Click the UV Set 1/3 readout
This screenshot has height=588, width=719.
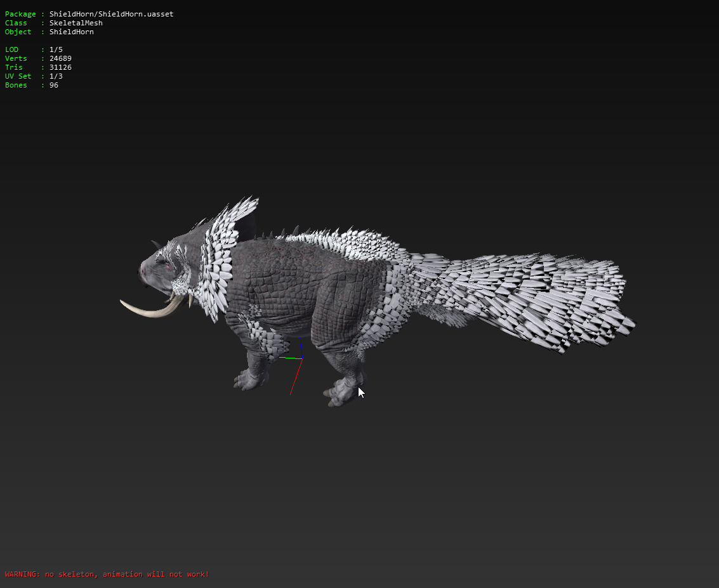point(56,76)
